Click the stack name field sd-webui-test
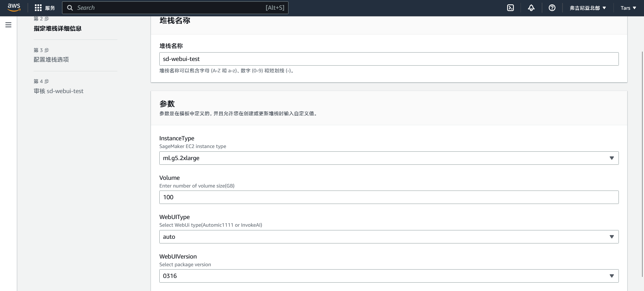 [x=388, y=59]
